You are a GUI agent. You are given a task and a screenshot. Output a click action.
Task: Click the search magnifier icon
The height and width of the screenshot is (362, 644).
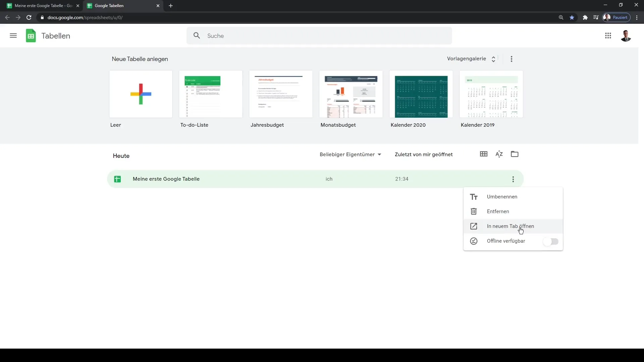tap(197, 36)
